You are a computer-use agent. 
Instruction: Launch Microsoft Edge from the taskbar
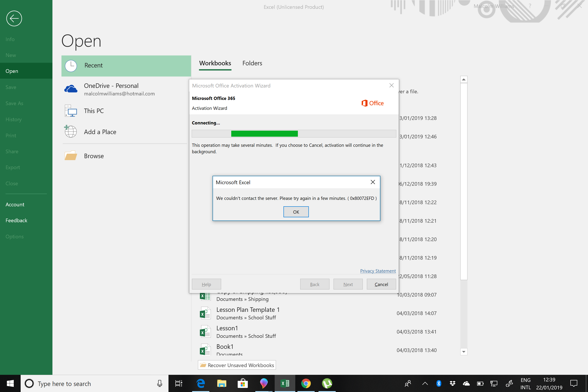(201, 383)
